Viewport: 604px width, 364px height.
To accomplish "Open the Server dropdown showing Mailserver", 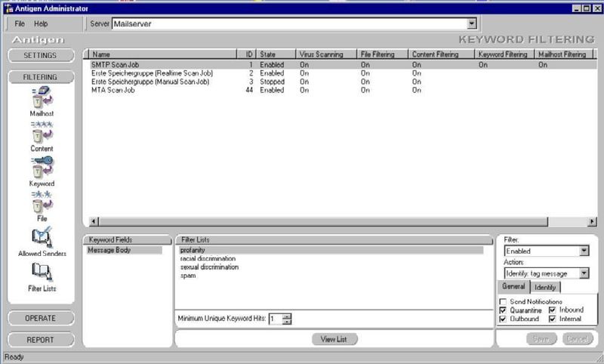I will coord(472,23).
